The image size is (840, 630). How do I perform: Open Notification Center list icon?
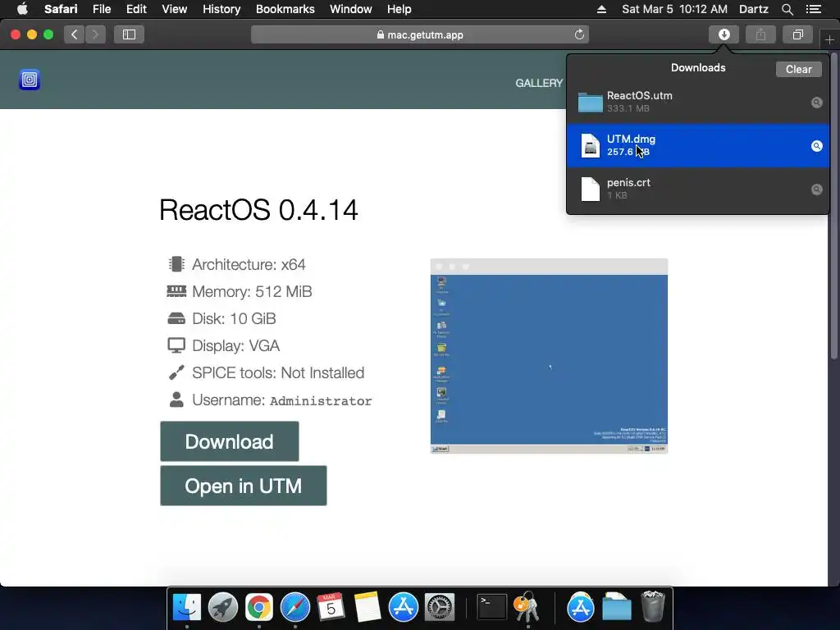(x=813, y=9)
